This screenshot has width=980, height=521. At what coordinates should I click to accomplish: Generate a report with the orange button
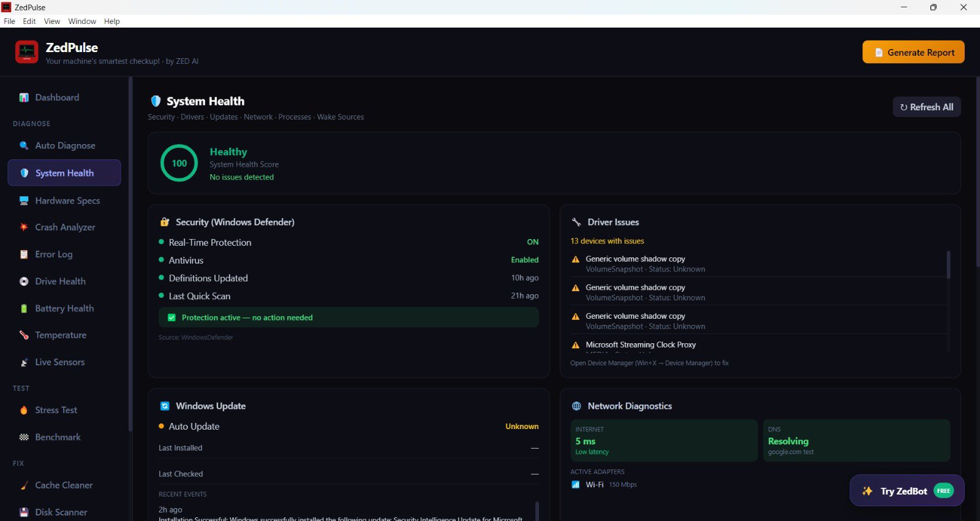click(913, 52)
